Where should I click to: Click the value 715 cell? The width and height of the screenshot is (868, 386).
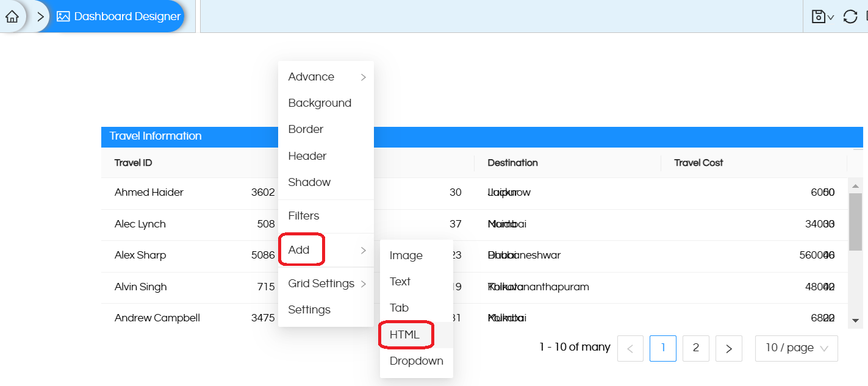click(266, 287)
